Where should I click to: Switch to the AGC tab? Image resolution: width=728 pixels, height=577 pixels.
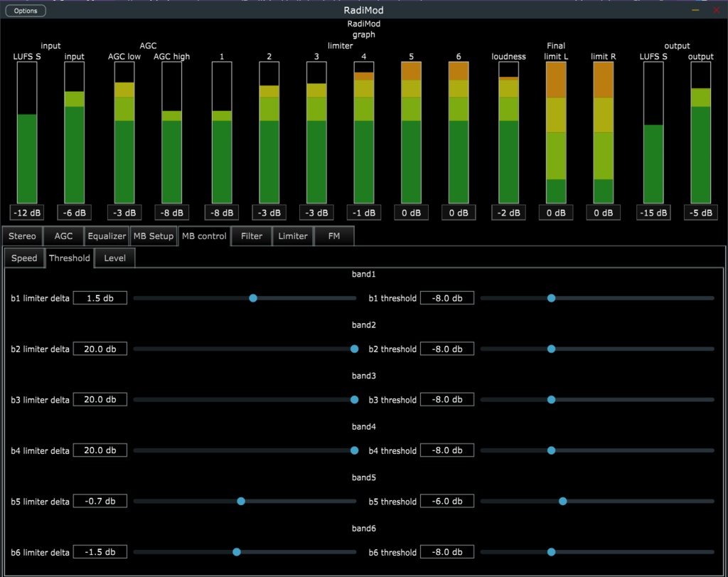pos(63,236)
